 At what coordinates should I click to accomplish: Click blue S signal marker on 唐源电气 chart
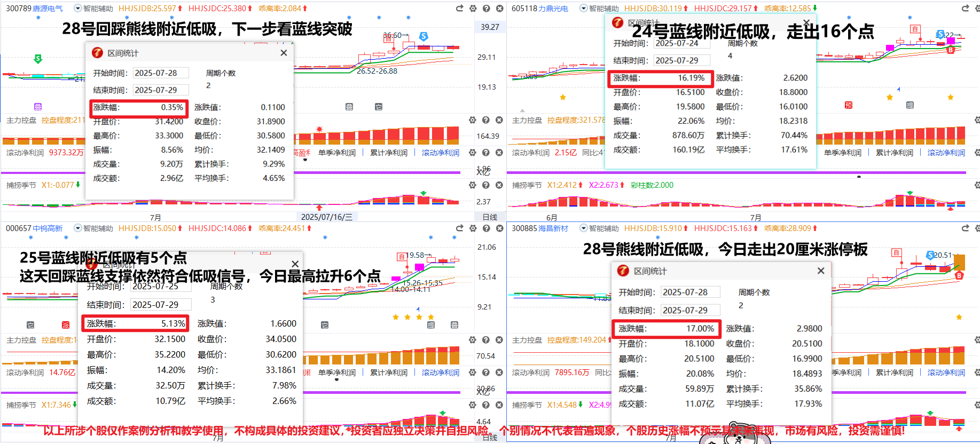pyautogui.click(x=424, y=36)
